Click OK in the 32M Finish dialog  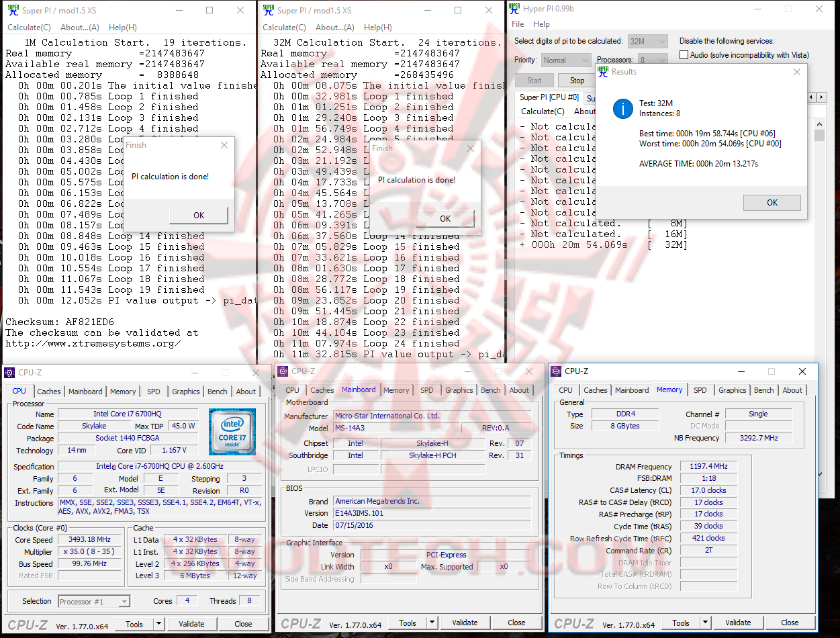point(445,219)
